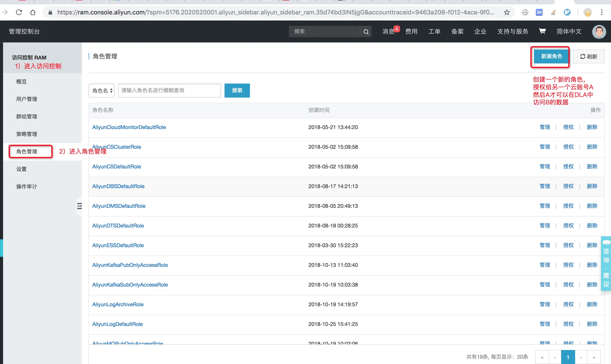Click the JH browser extension icon
Image resolution: width=611 pixels, height=364 pixels.
tap(539, 12)
